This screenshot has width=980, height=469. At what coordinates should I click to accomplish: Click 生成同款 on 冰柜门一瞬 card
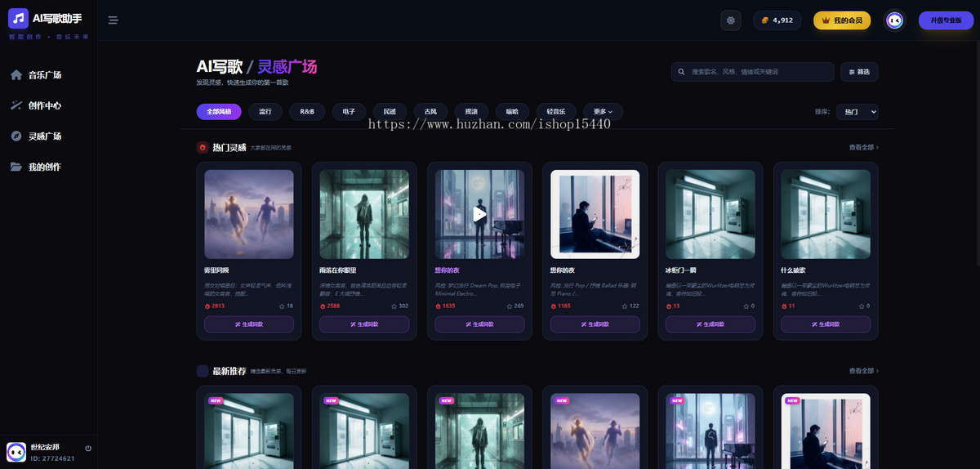click(x=710, y=324)
